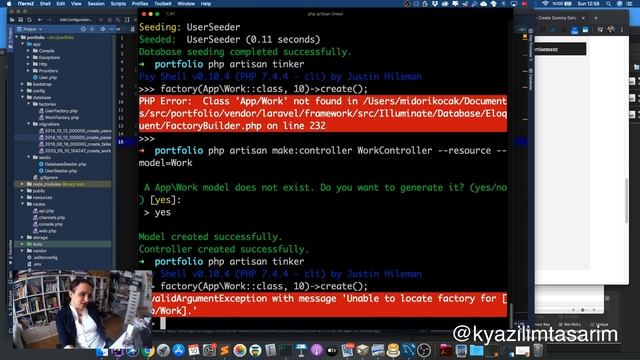The image size is (640, 360).
Task: Click the cloud upload menu bar icon
Action: pyautogui.click(x=484, y=4)
